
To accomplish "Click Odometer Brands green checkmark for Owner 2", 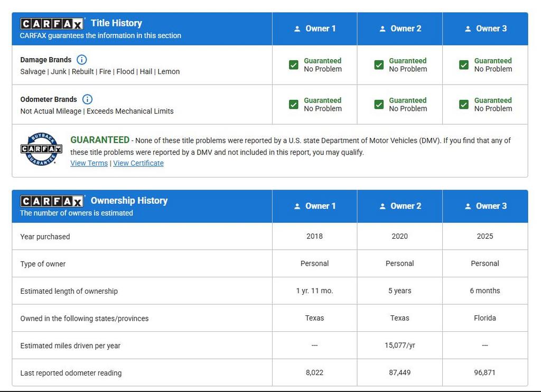I will coord(379,105).
